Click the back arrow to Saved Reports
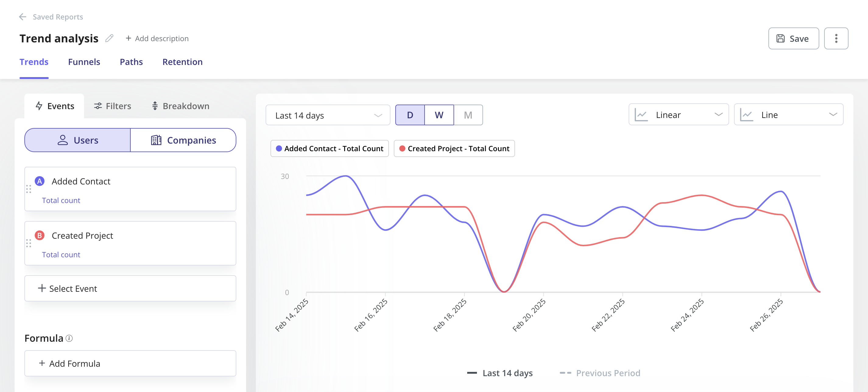 [22, 16]
